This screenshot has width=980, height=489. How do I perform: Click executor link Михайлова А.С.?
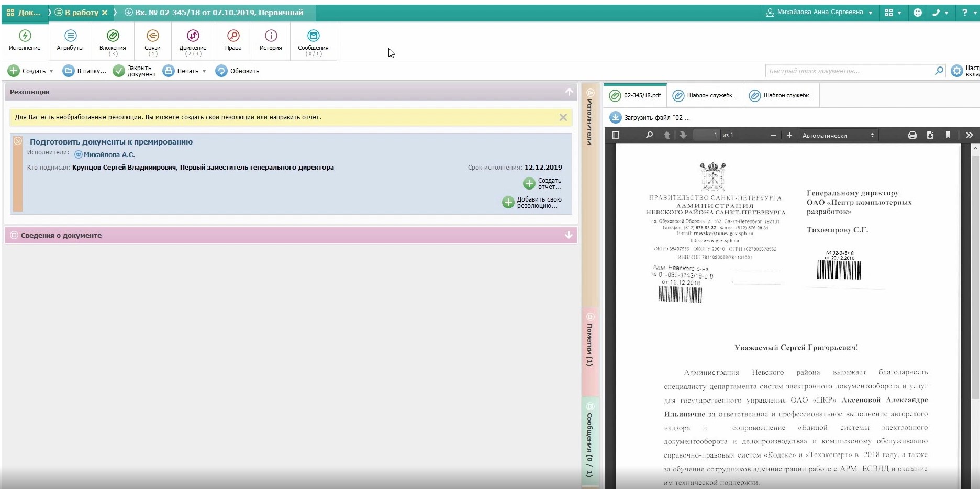(109, 155)
